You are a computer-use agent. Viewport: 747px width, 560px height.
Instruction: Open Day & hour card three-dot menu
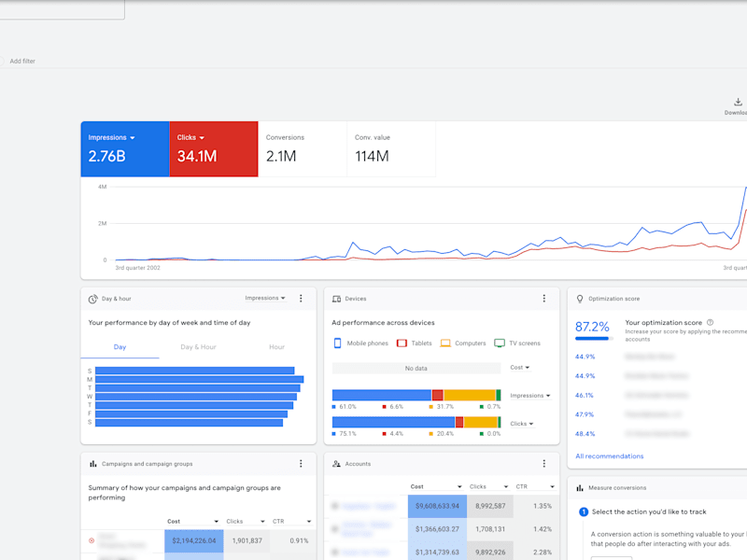click(x=301, y=298)
